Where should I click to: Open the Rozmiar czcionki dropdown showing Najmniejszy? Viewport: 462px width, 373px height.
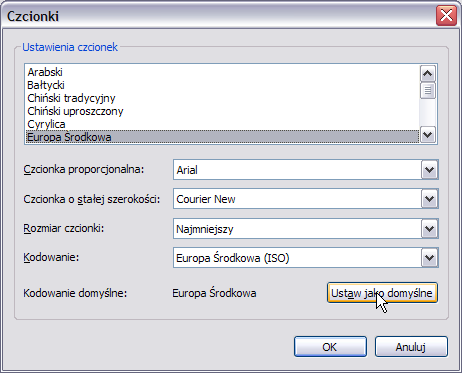306,229
